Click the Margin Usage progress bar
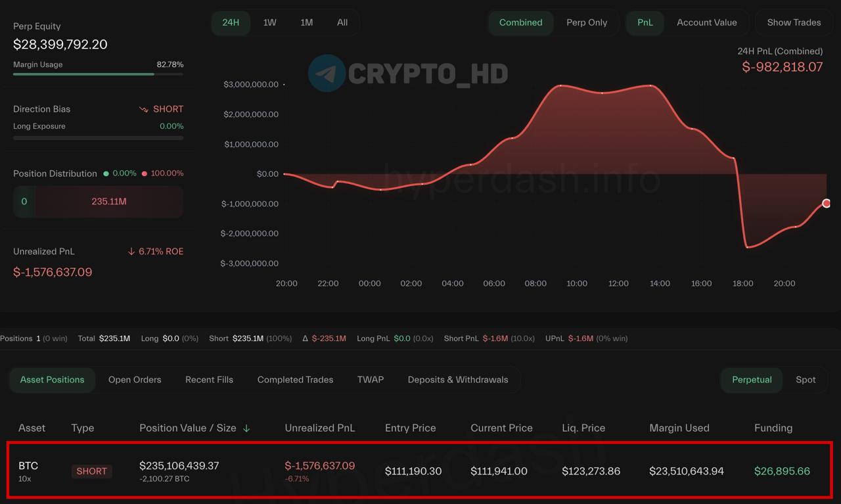Screen dimensions: 841x504 point(98,74)
